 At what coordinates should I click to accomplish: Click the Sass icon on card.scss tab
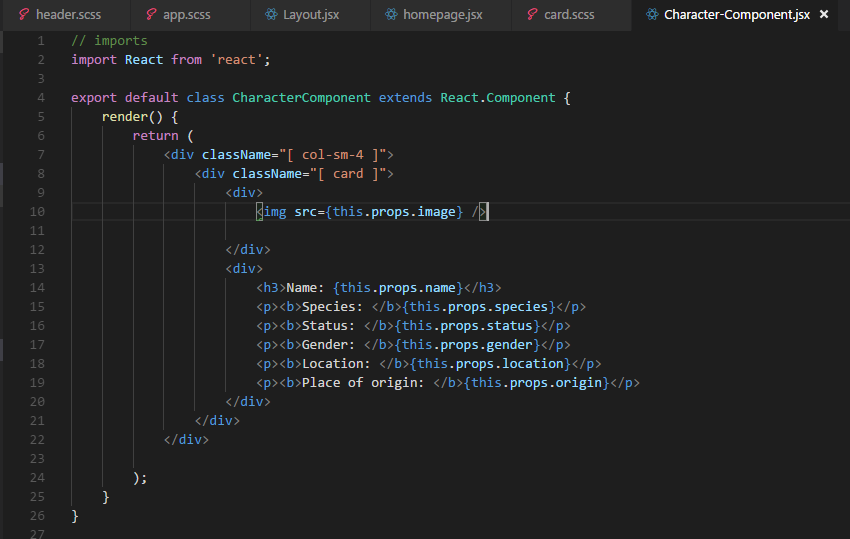(x=532, y=14)
